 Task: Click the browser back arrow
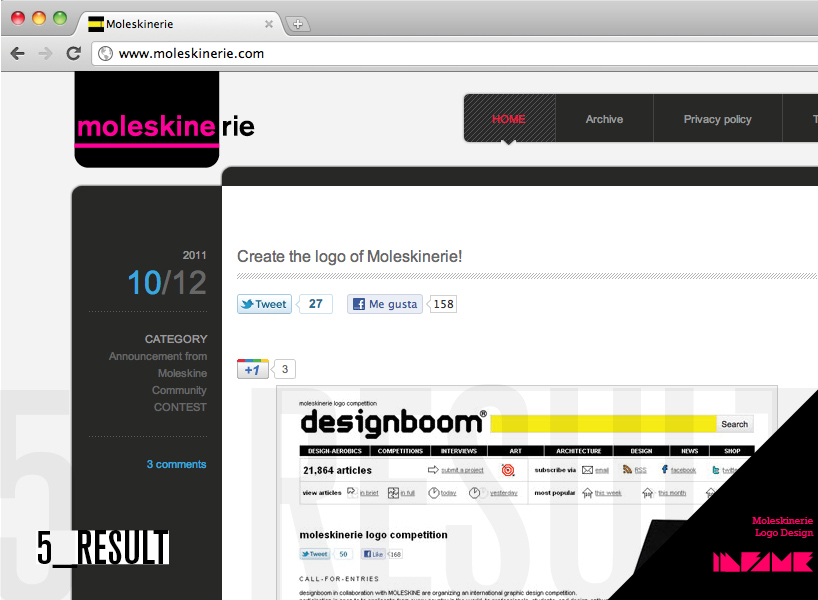pyautogui.click(x=17, y=54)
